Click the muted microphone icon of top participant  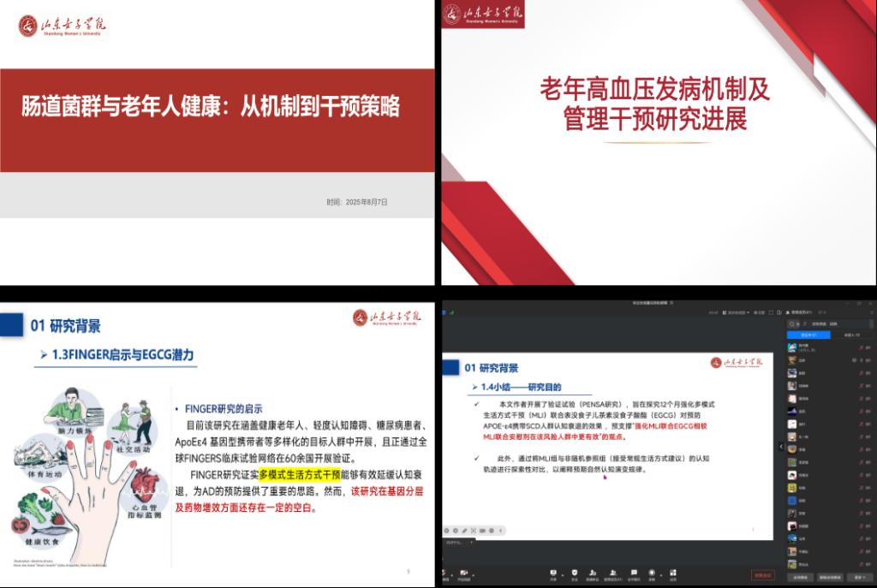(861, 347)
